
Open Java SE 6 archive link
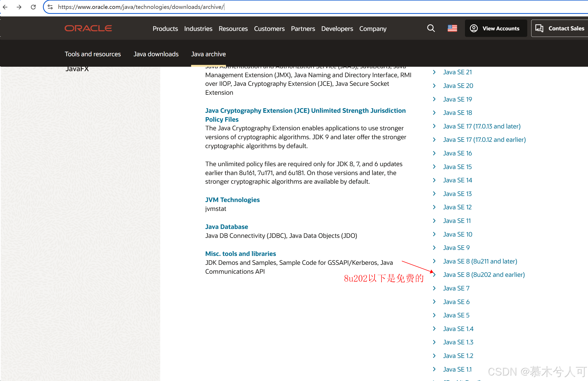pos(456,302)
